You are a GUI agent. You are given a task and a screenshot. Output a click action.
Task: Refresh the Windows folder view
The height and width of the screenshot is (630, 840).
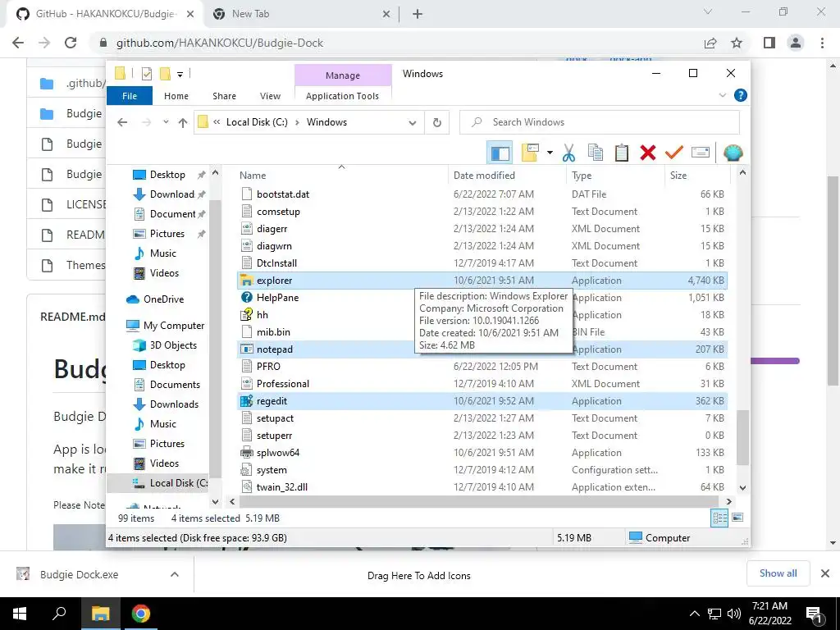(x=437, y=123)
